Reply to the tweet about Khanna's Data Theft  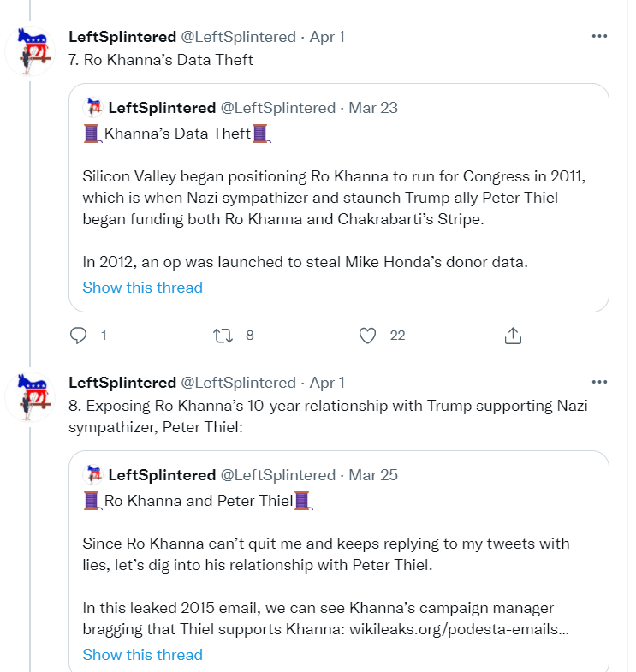pyautogui.click(x=79, y=336)
